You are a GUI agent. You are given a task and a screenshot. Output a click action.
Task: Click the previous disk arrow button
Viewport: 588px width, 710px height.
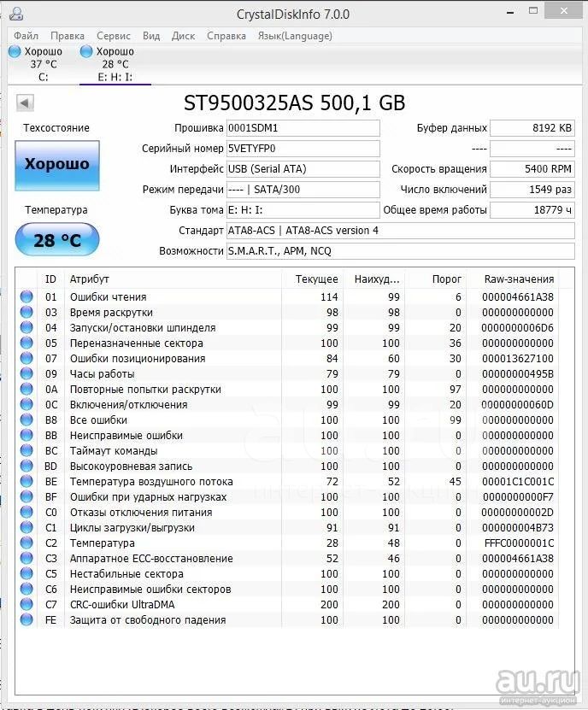pyautogui.click(x=25, y=103)
